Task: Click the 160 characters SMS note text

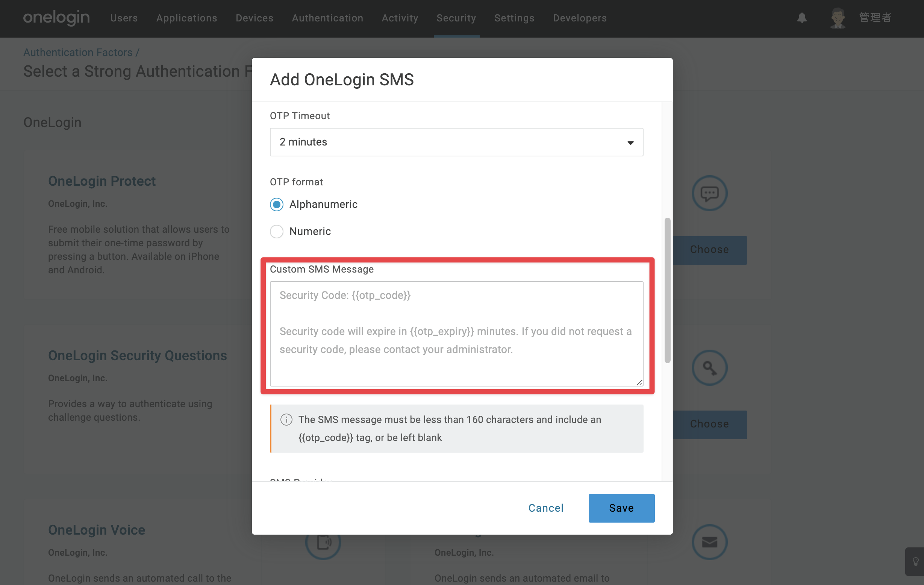Action: click(x=450, y=428)
